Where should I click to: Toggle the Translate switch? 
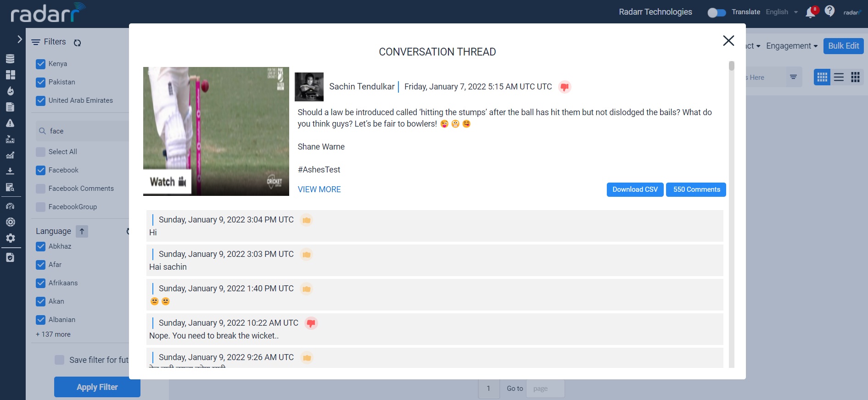(x=717, y=12)
